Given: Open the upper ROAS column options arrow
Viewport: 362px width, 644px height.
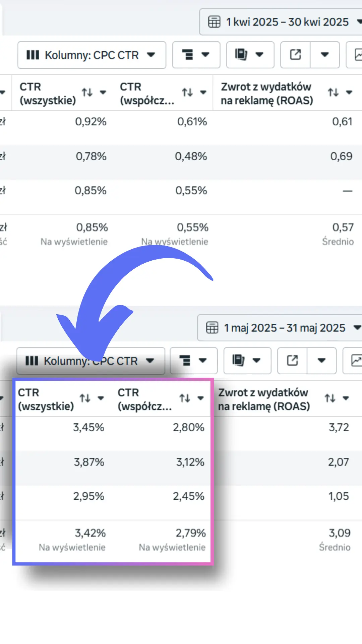Looking at the screenshot, I should pyautogui.click(x=349, y=93).
